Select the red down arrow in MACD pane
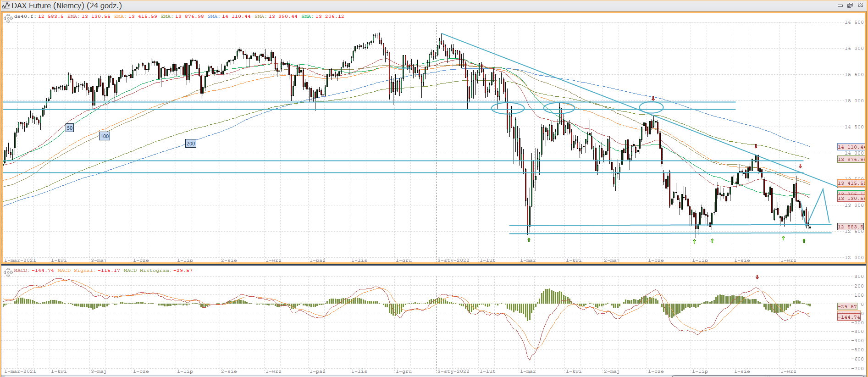 (x=757, y=277)
